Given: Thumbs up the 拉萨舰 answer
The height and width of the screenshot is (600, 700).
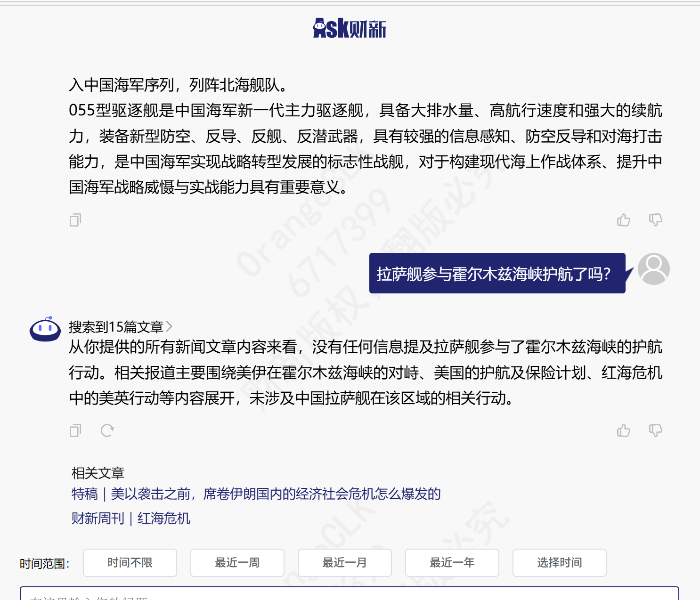Looking at the screenshot, I should [624, 430].
